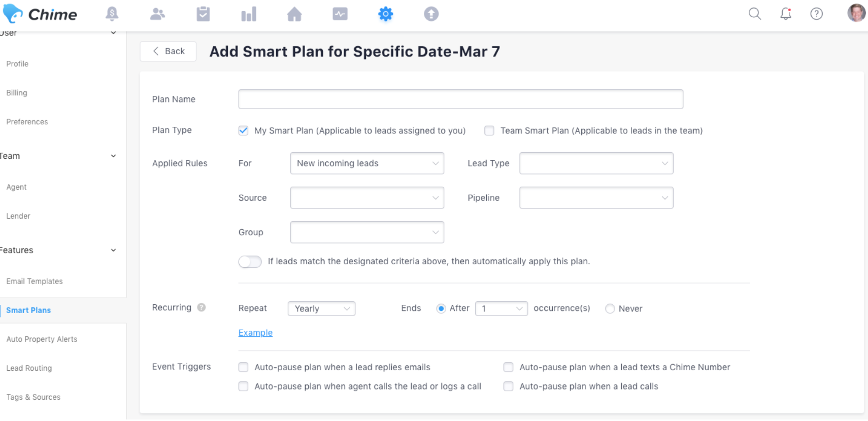Open the Example link
The height and width of the screenshot is (421, 868).
[x=255, y=333]
